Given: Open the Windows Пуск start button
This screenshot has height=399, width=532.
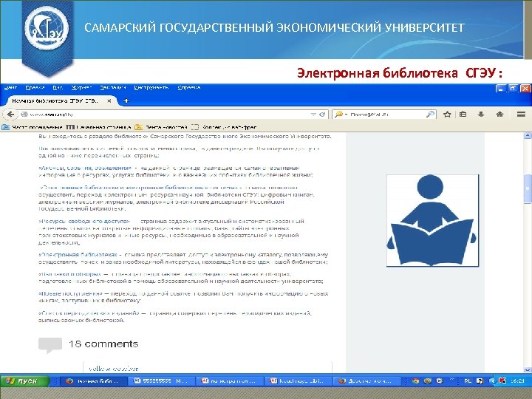Looking at the screenshot, I should click(24, 381).
